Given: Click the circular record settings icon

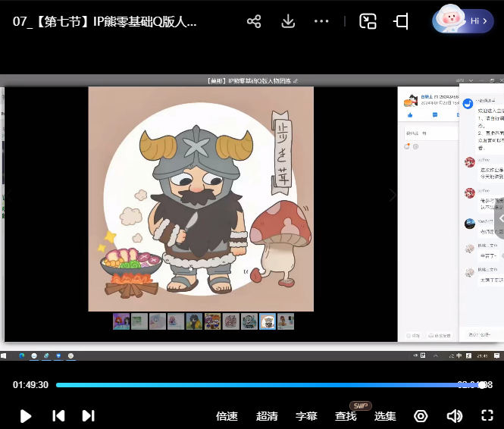Looking at the screenshot, I should [421, 416].
